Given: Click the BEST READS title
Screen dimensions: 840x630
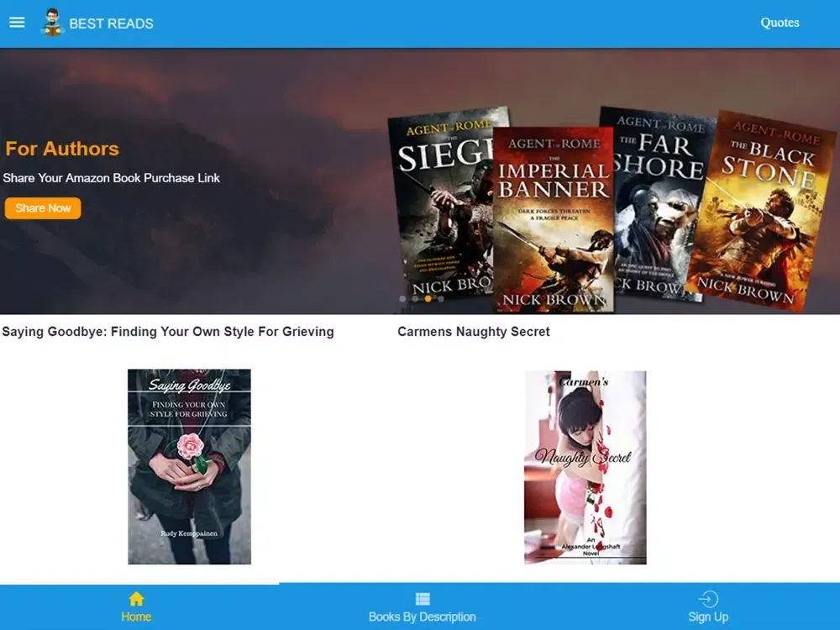Looking at the screenshot, I should click(x=112, y=24).
